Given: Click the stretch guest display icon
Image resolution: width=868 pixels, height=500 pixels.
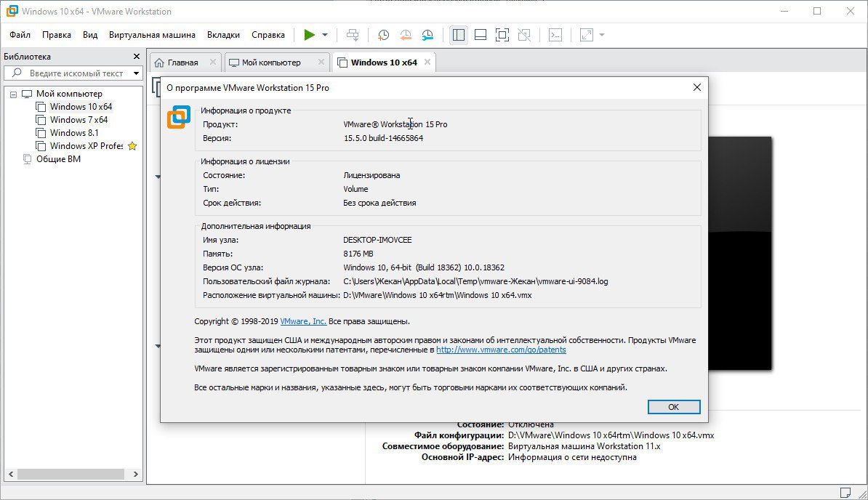Looking at the screenshot, I should 586,35.
